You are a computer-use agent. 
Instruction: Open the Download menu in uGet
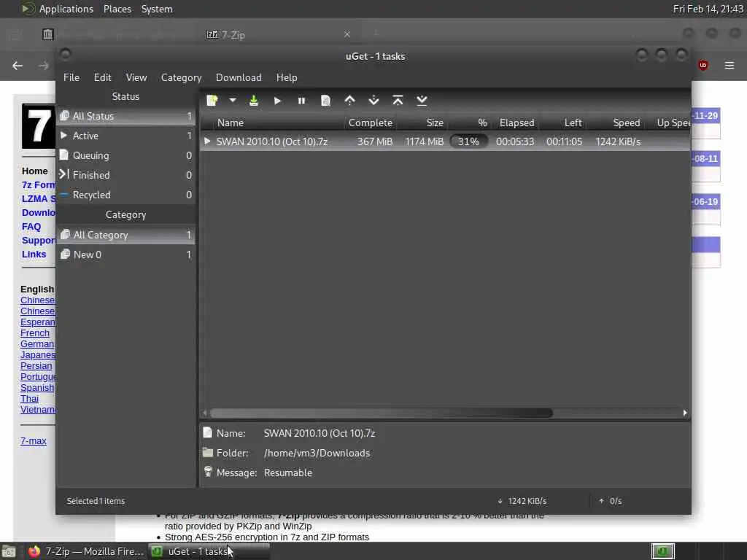[x=239, y=77]
